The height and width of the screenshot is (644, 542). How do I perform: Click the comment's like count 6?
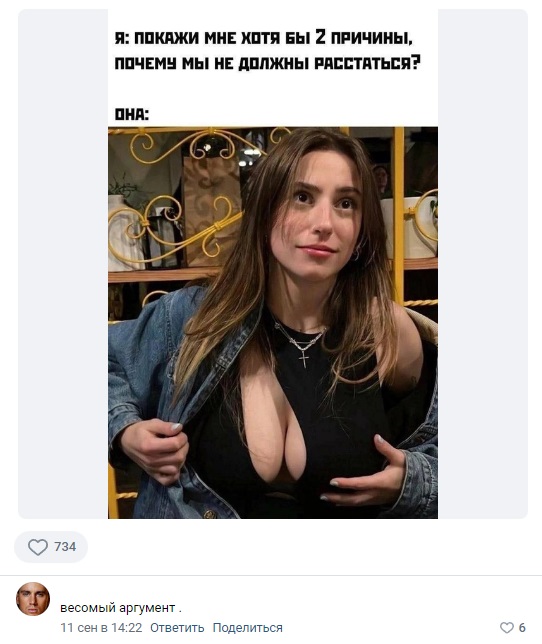click(x=522, y=628)
